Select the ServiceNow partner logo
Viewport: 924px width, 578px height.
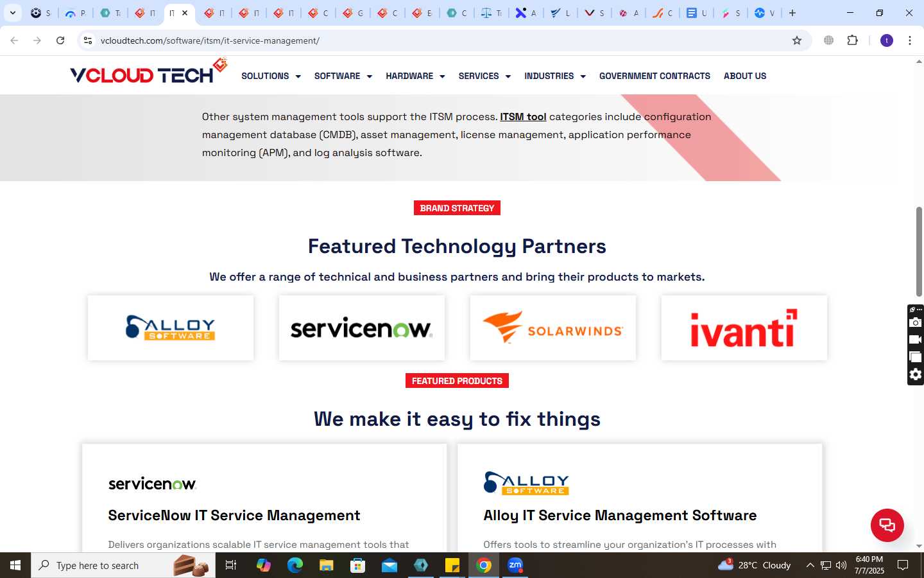pyautogui.click(x=362, y=328)
